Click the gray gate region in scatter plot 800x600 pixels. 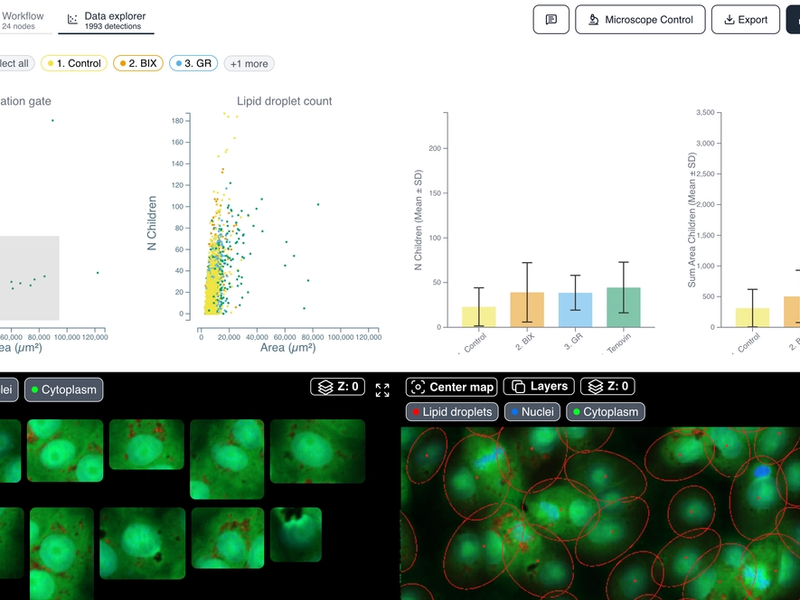pyautogui.click(x=29, y=278)
